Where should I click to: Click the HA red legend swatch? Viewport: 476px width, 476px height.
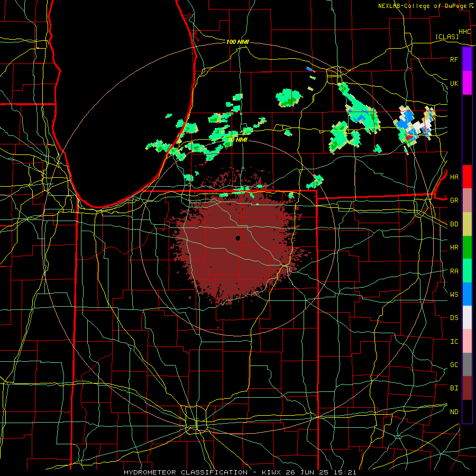click(x=467, y=177)
